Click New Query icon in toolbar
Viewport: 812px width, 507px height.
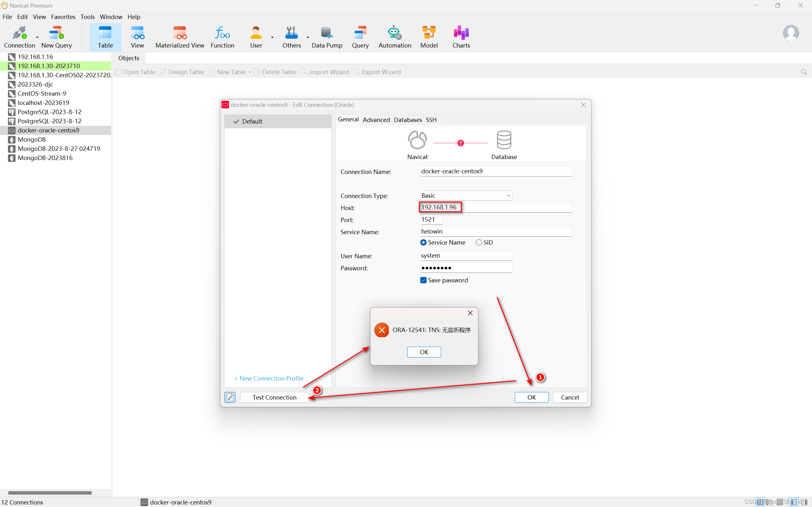click(x=57, y=36)
